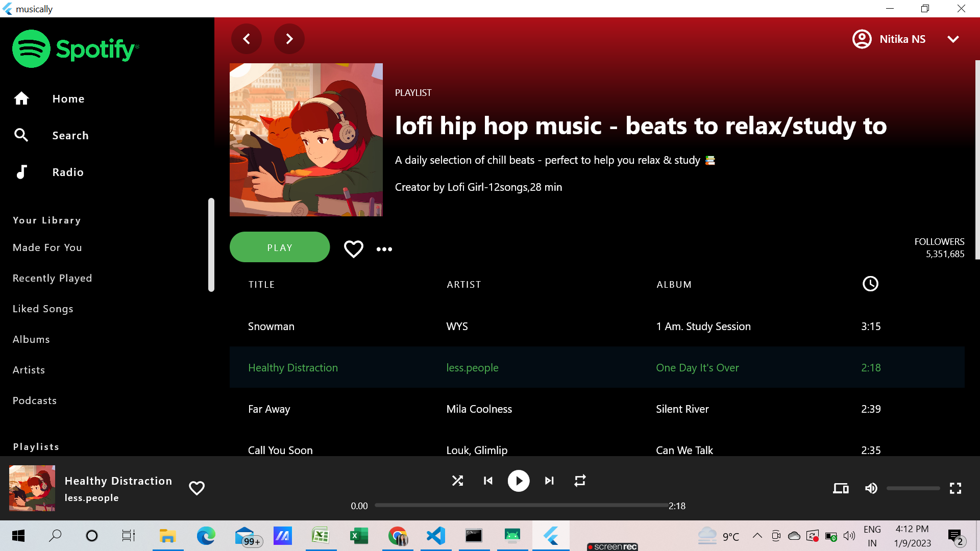
Task: Skip to the next track
Action: click(x=549, y=481)
